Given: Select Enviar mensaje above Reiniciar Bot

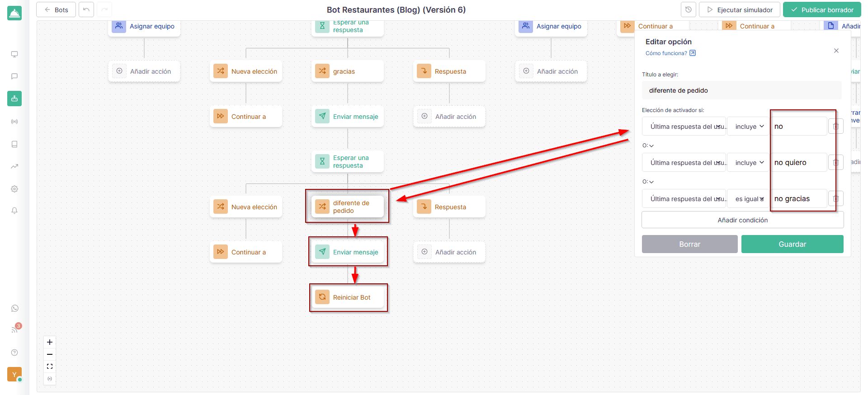Looking at the screenshot, I should [348, 252].
